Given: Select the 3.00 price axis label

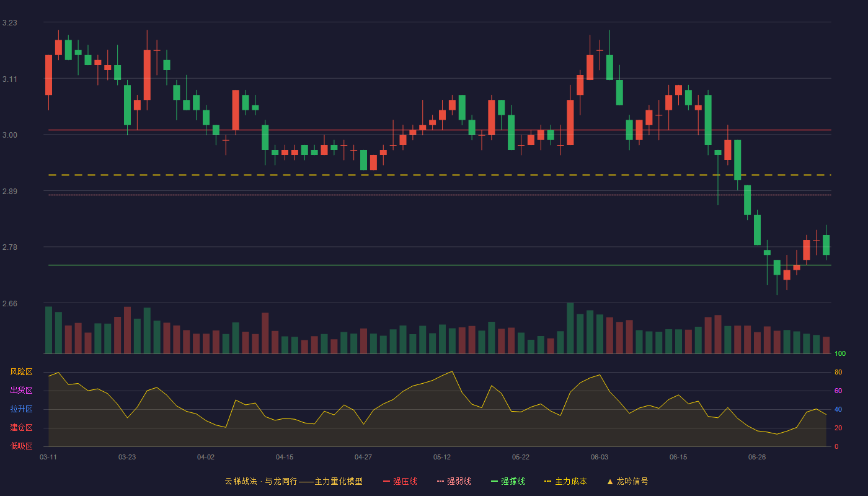Looking at the screenshot, I should pos(10,135).
